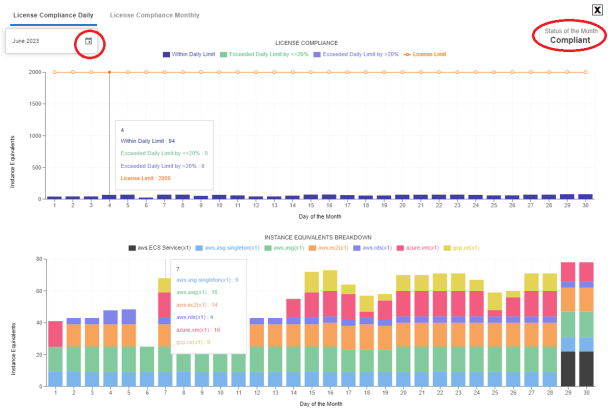
Task: Toggle aws.ECS Service(x1) legend item
Action: [x=160, y=247]
